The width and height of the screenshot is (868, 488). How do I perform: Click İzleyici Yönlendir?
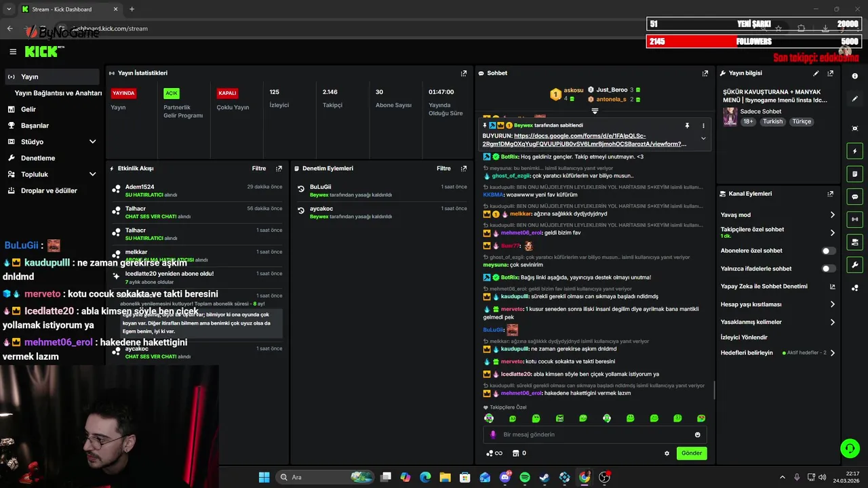[744, 337]
